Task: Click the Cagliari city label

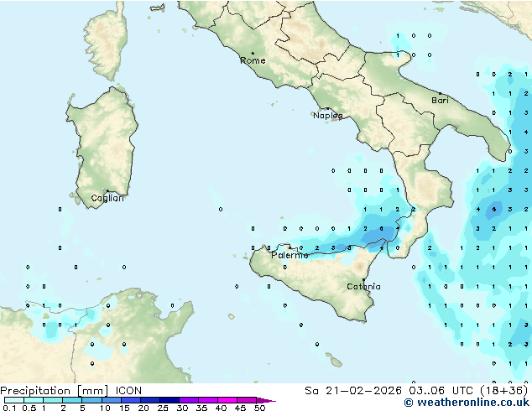Action: (107, 198)
